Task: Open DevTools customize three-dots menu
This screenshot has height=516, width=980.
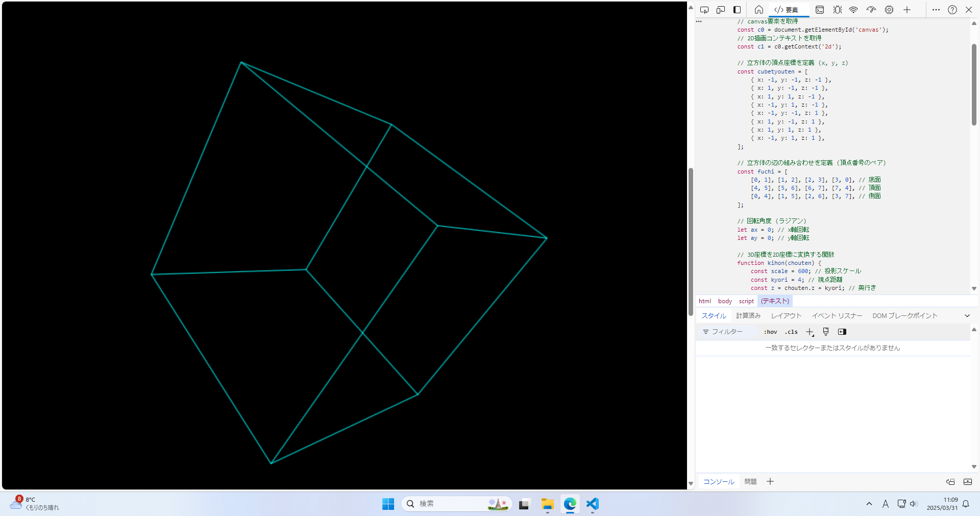Action: point(936,10)
